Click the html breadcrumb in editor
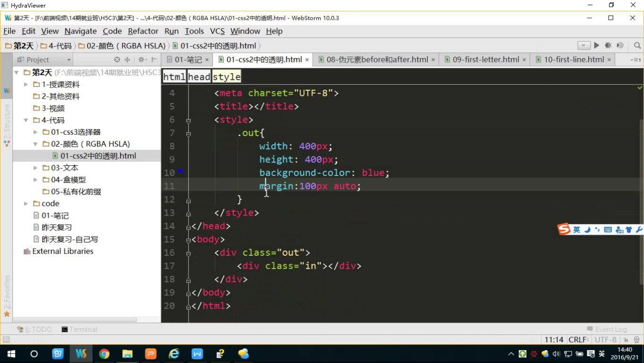This screenshot has width=644, height=363. [x=174, y=77]
